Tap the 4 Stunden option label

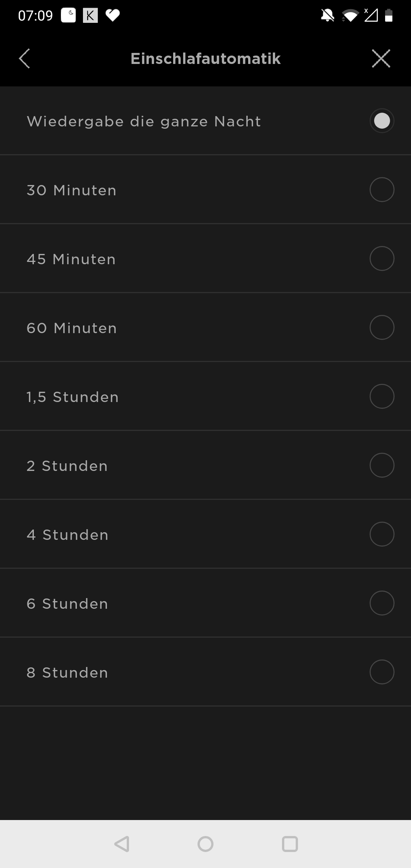click(x=68, y=535)
